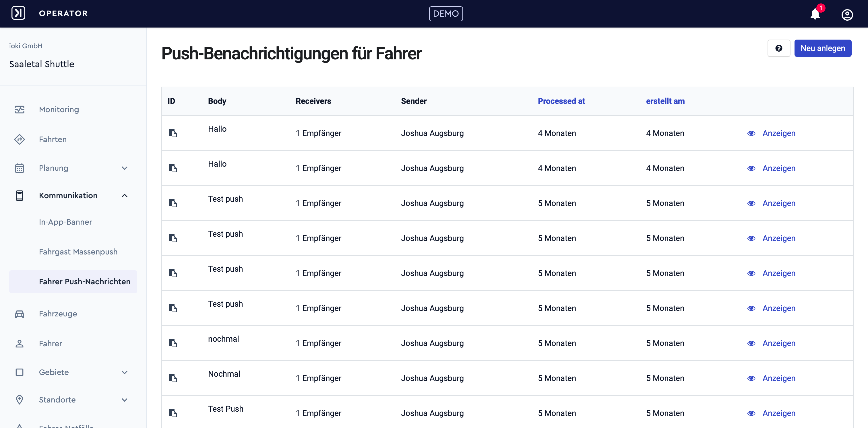Click the DEMO badge in header
The image size is (868, 428).
[446, 14]
